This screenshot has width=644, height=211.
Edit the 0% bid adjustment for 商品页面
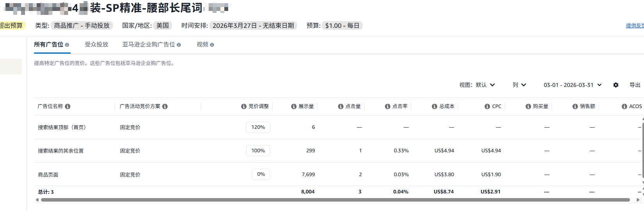[x=261, y=174]
